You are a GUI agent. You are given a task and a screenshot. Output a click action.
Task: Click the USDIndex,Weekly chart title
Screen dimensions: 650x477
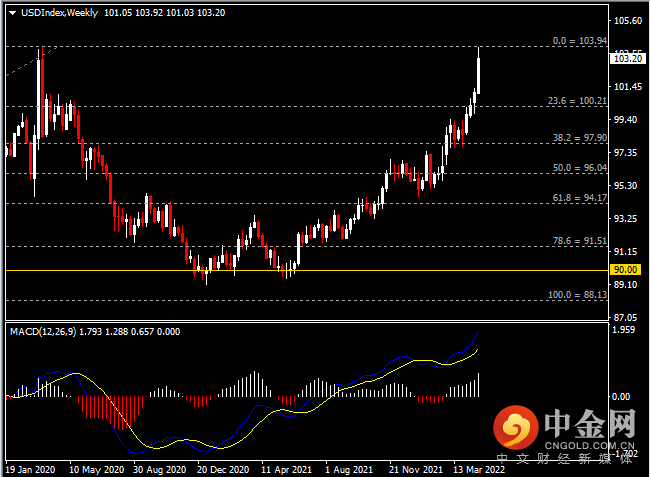coord(59,13)
